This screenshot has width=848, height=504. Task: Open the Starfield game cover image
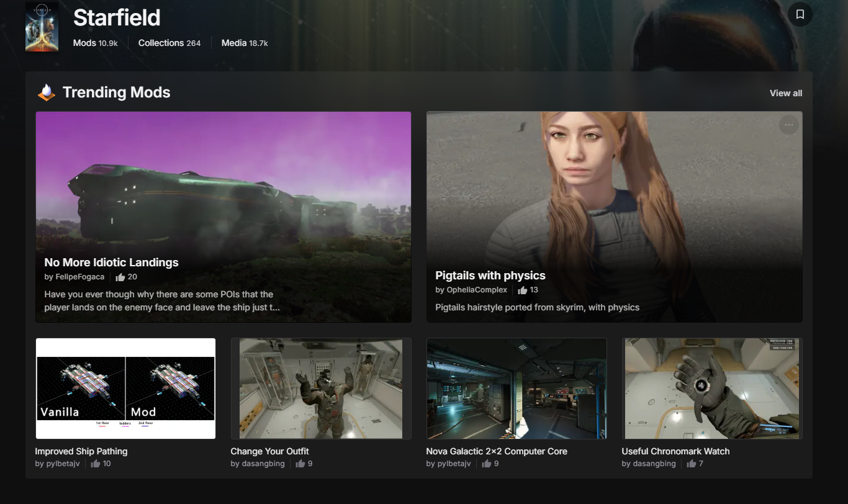(x=42, y=27)
